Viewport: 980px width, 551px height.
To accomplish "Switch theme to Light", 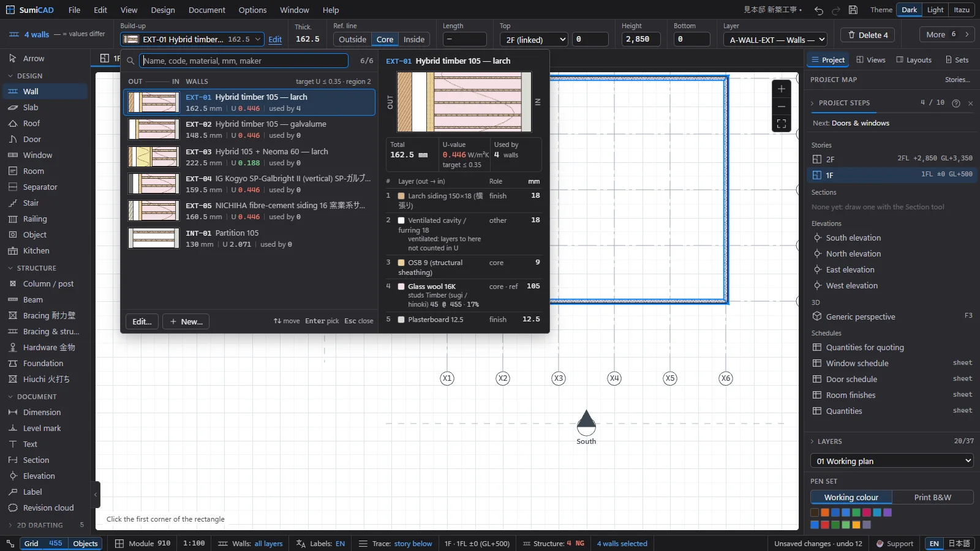I will (x=935, y=10).
